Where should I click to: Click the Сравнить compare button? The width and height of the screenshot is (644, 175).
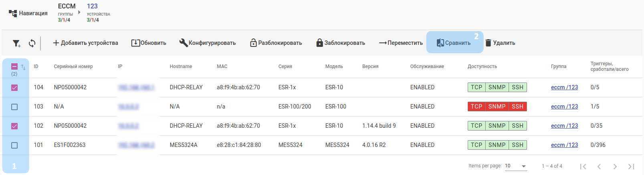454,43
